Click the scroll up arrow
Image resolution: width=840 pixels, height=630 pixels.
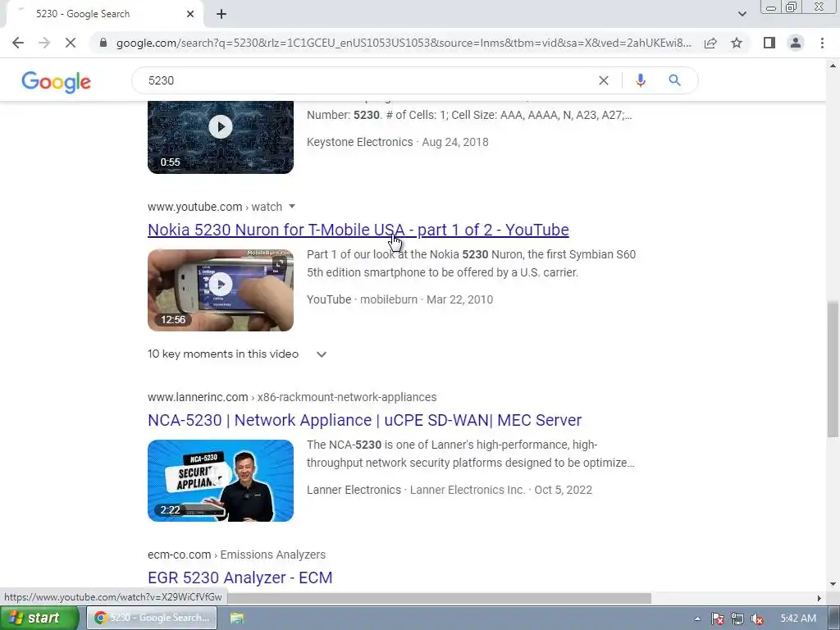(833, 66)
